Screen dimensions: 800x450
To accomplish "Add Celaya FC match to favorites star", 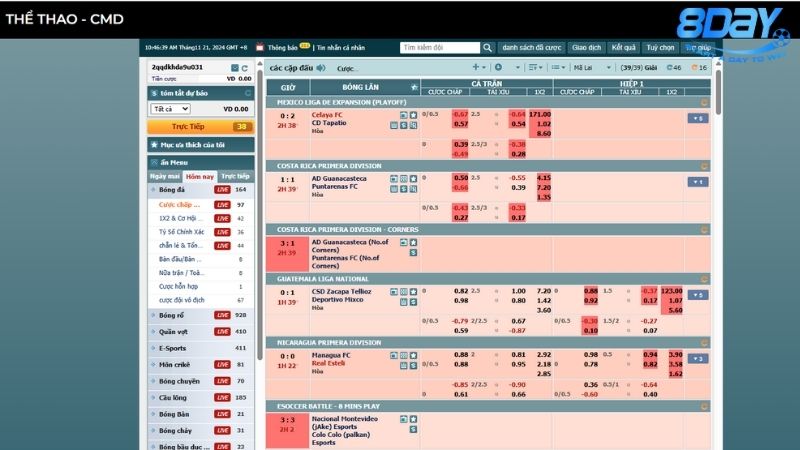I will point(413,115).
